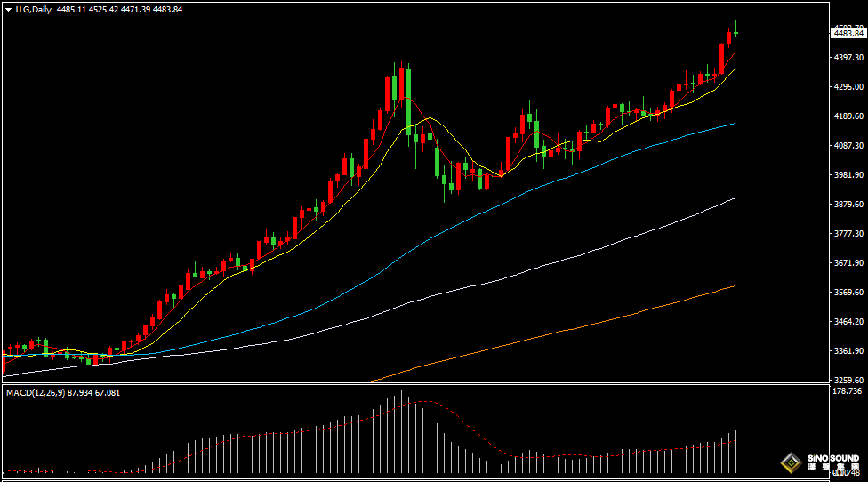Click the 4295.00 price axis label
This screenshot has width=868, height=482.
(846, 87)
